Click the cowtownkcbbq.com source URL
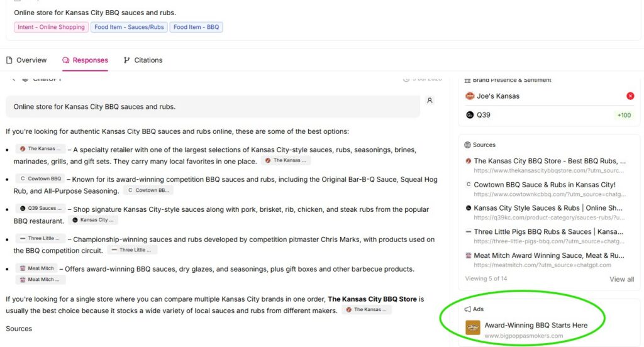644x347 pixels. tap(550, 194)
